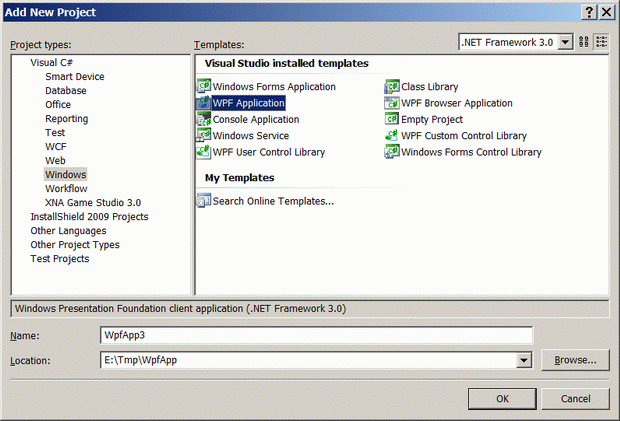Open the Search Online Templates... link

[x=273, y=201]
